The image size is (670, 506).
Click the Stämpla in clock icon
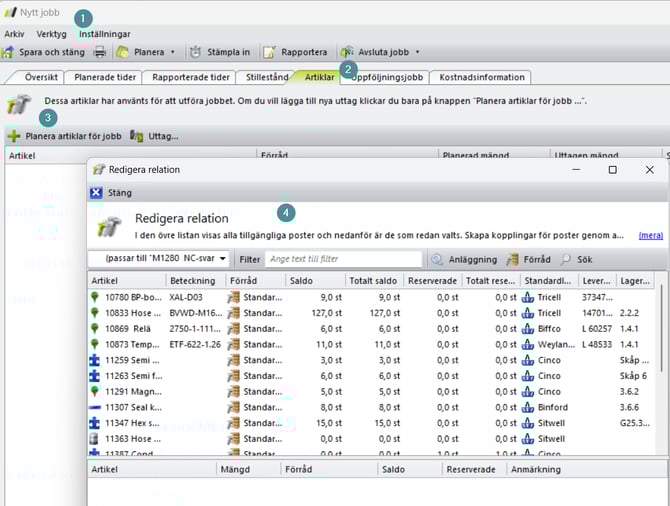pos(195,52)
